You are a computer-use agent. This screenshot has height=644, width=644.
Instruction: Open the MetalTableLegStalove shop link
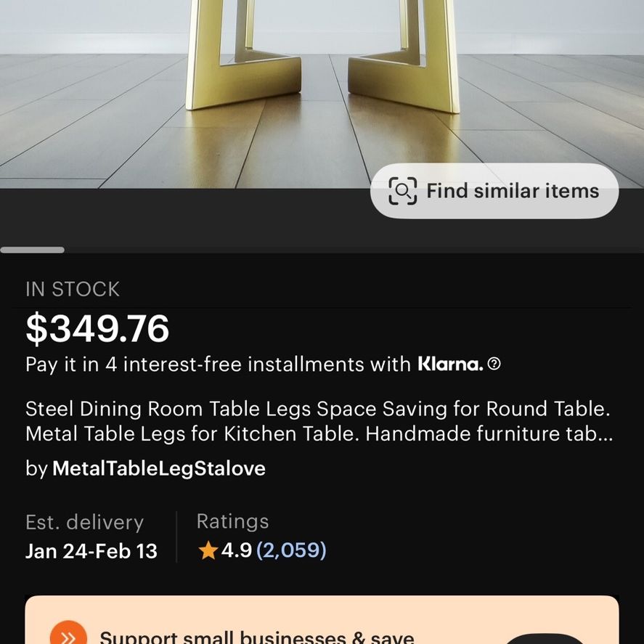[159, 468]
